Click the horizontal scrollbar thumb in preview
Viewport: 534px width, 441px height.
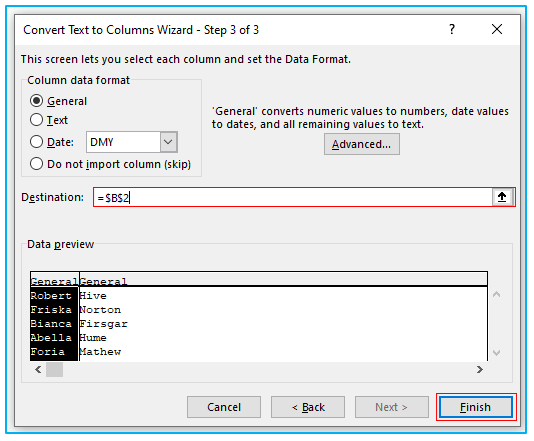[x=54, y=369]
